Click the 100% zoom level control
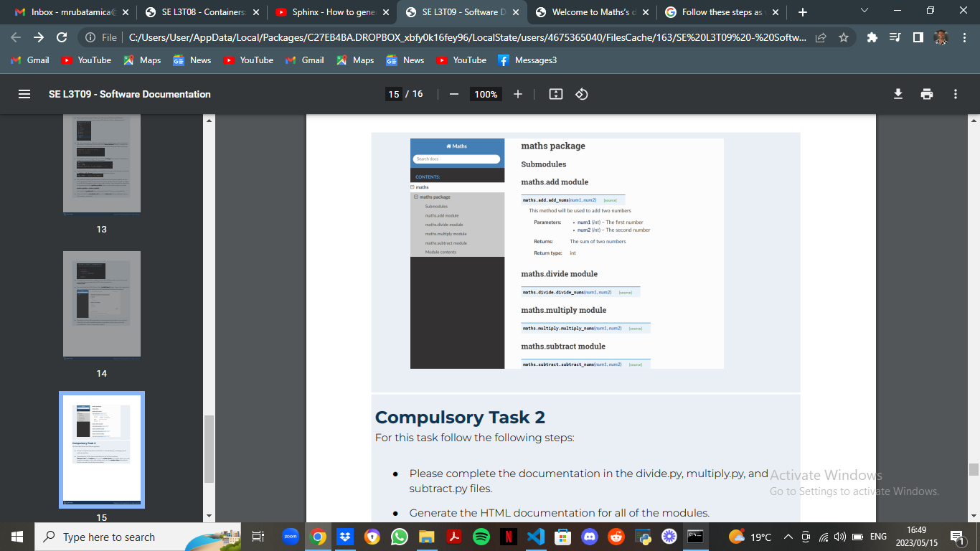 485,93
